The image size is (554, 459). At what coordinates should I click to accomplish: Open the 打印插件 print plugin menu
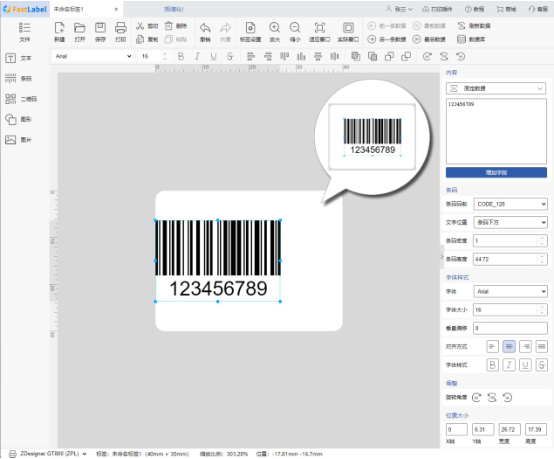pyautogui.click(x=437, y=9)
